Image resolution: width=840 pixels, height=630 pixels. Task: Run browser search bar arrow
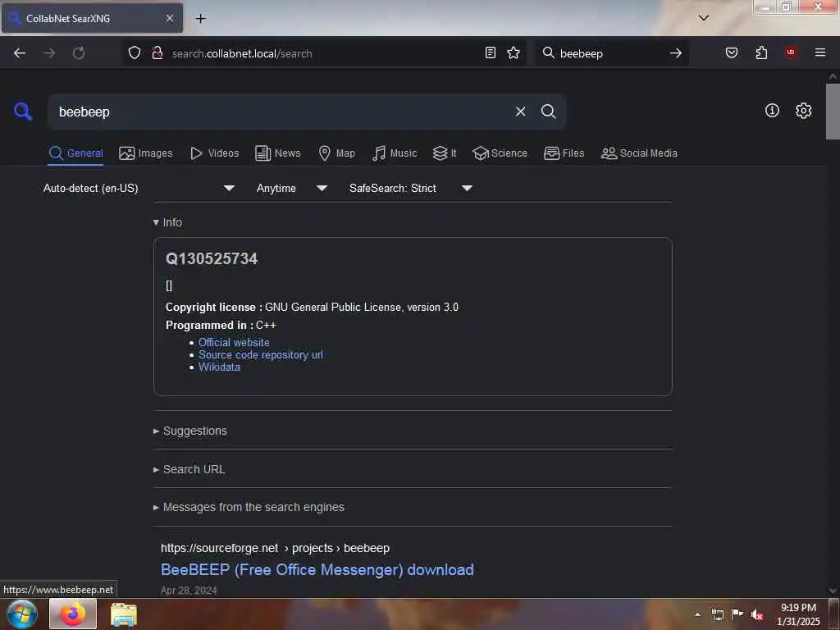click(676, 53)
